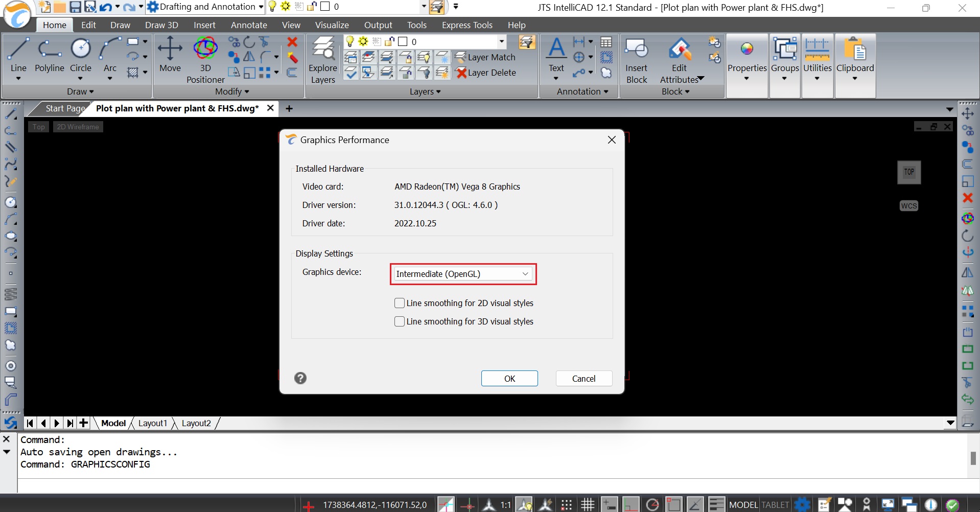The width and height of the screenshot is (980, 512).
Task: Click Layer Match
Action: tap(485, 57)
